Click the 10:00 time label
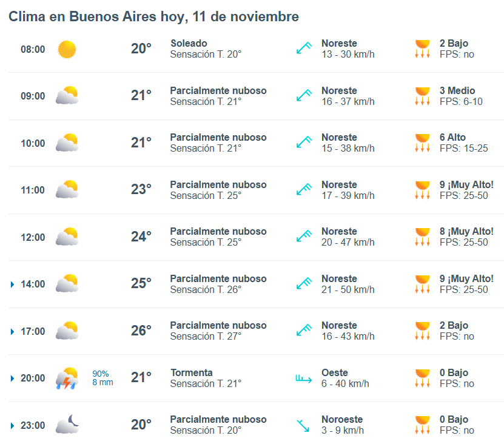This screenshot has width=504, height=444. pos(33,143)
